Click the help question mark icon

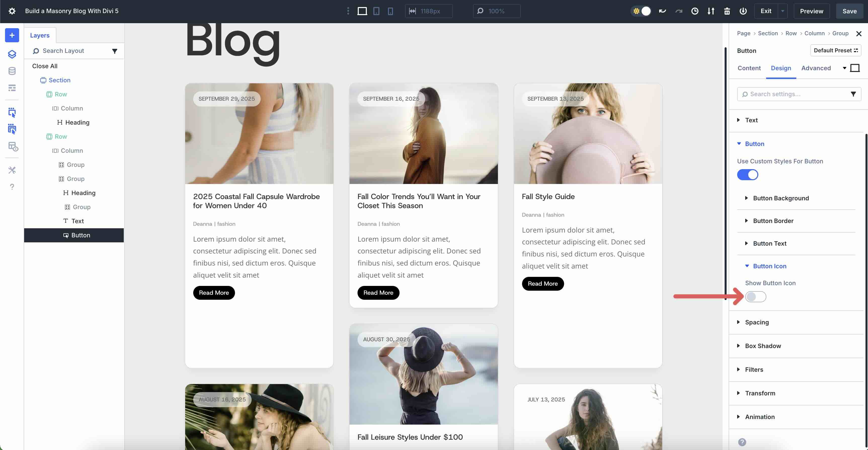[x=12, y=186]
